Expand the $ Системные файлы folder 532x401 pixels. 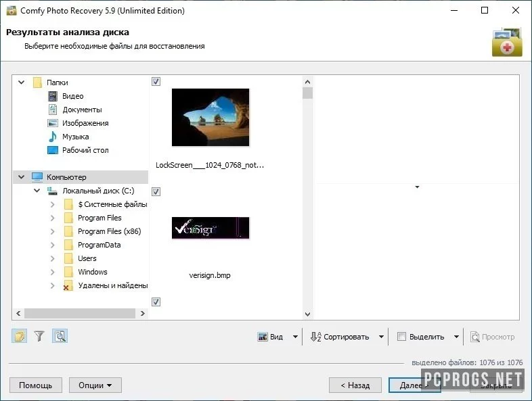pyautogui.click(x=52, y=204)
